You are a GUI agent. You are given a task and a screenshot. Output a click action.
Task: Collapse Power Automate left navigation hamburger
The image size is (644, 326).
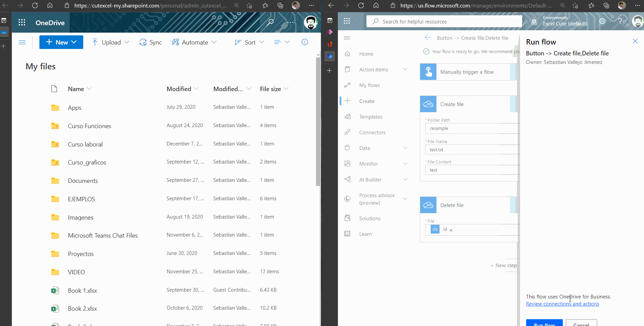coord(347,38)
